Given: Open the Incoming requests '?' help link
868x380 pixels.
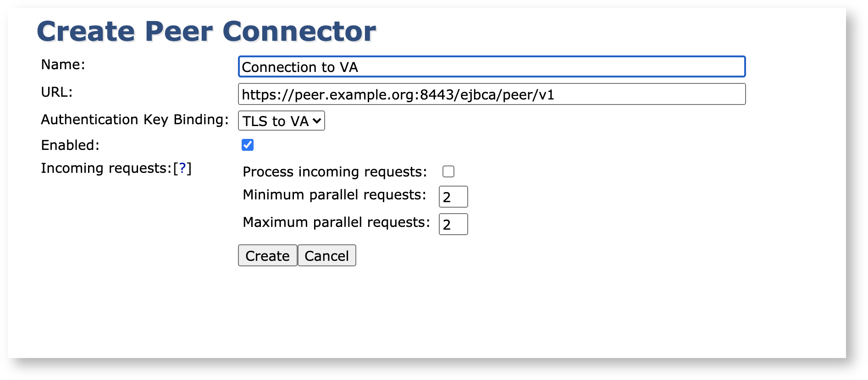Looking at the screenshot, I should [182, 168].
